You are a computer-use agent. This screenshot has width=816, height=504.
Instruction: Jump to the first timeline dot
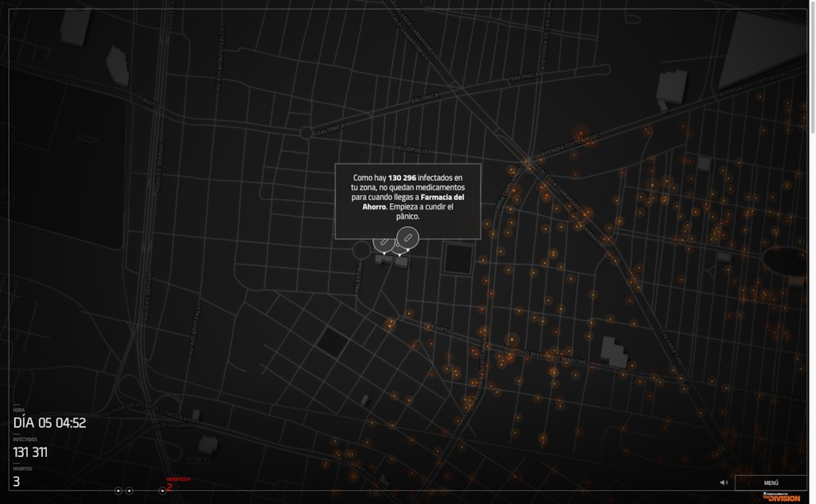(x=118, y=490)
